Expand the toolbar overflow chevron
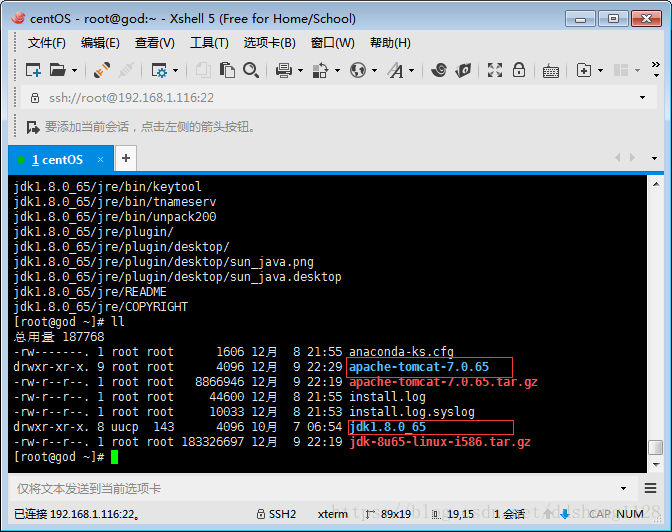This screenshot has height=532, width=672. tap(656, 69)
